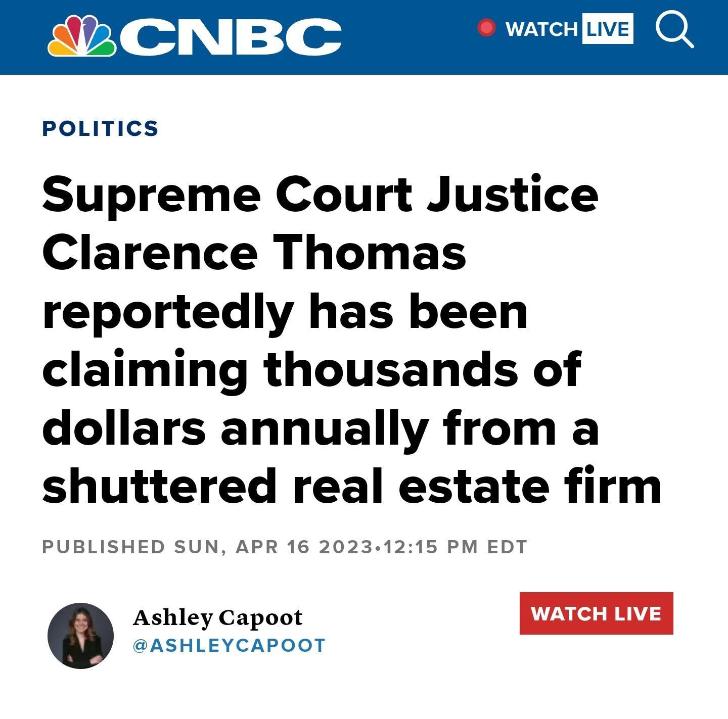Screen dimensions: 728x719
Task: Click the @ASHLEYCAPOOT handle
Action: (227, 644)
